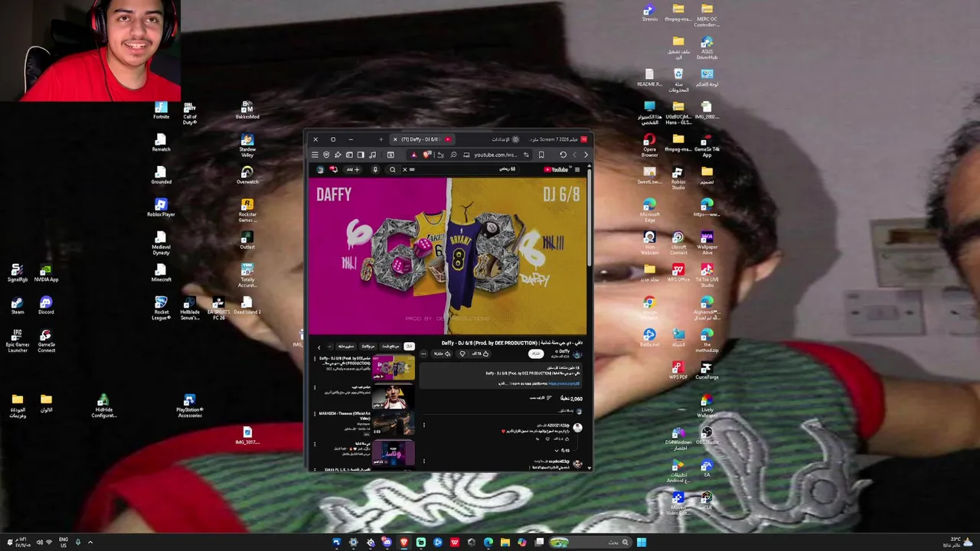Click the Brave shields icon in address bar

tap(426, 155)
